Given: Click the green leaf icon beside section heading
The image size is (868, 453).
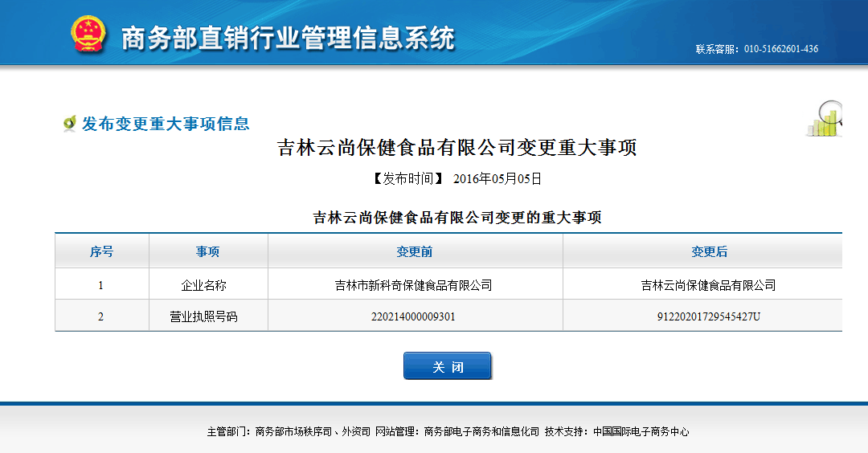Looking at the screenshot, I should pos(69,124).
